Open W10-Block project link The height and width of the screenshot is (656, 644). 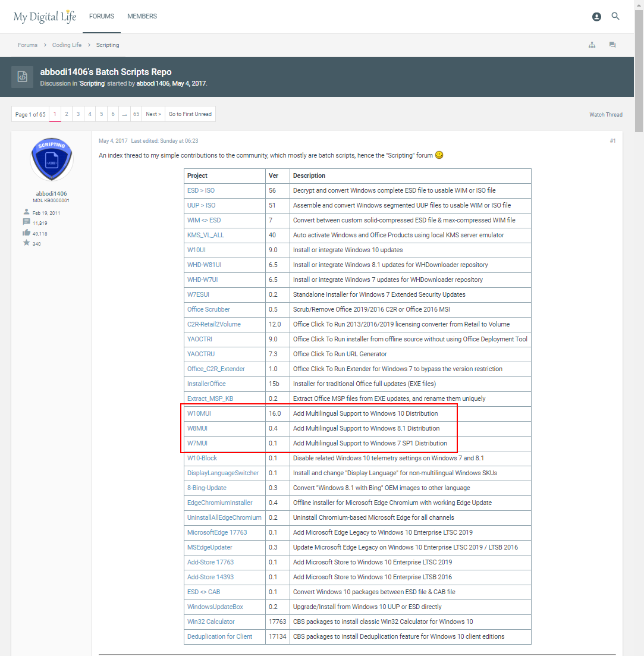tap(202, 458)
